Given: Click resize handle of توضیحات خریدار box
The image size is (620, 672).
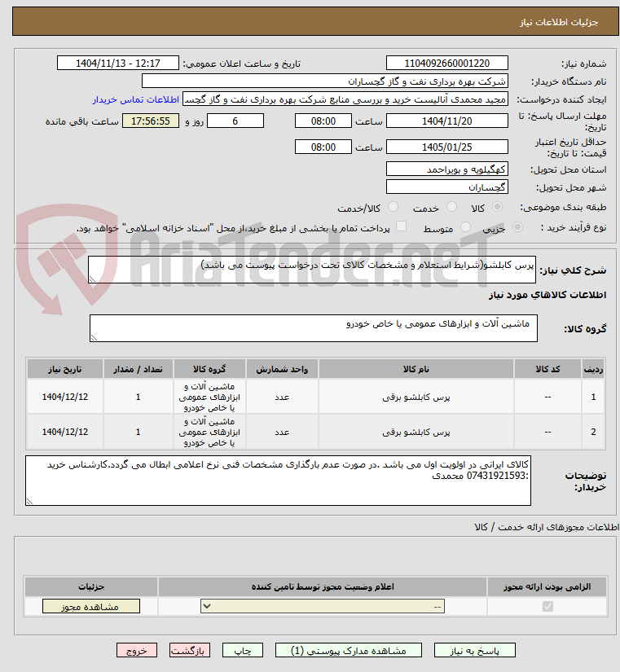Looking at the screenshot, I should [x=29, y=502].
